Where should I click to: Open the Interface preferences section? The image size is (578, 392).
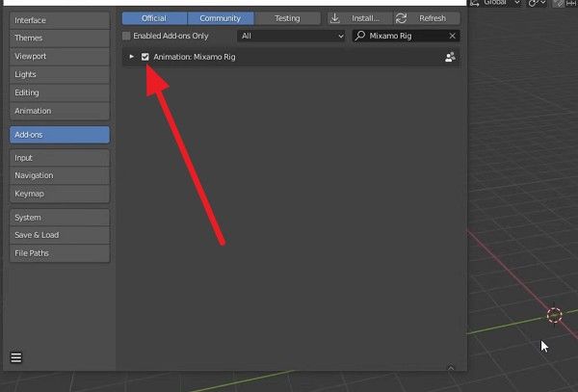click(x=60, y=20)
